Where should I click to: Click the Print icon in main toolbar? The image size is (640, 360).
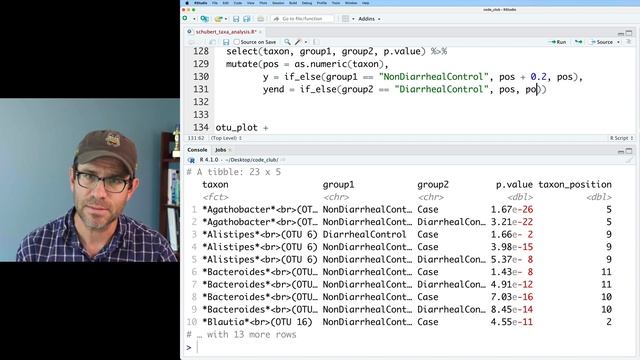260,19
